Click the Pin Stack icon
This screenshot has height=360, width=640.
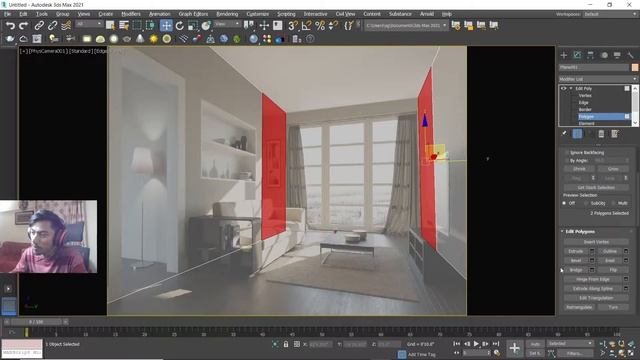[564, 133]
